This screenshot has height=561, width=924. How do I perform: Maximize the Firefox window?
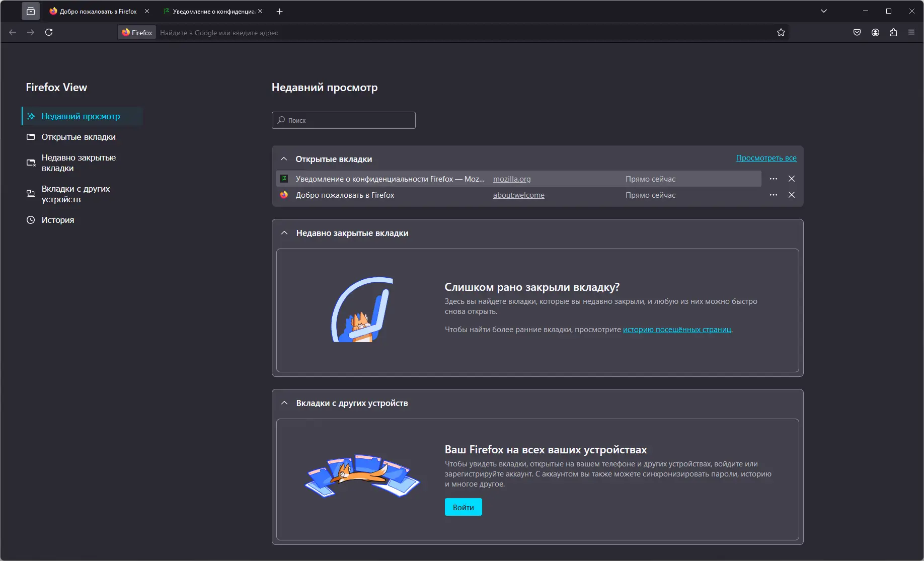tap(889, 11)
